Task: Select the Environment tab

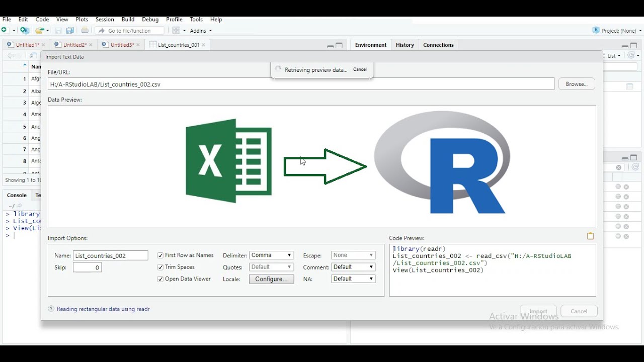Action: 371,45
